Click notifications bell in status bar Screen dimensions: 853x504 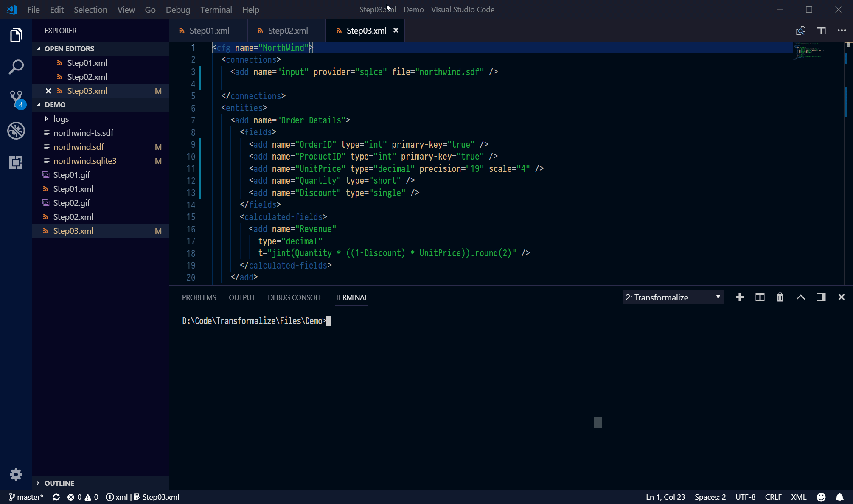click(839, 497)
